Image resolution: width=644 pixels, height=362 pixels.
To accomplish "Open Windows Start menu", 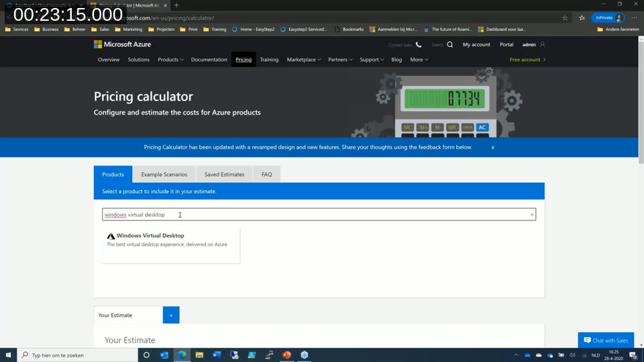I will (x=8, y=355).
